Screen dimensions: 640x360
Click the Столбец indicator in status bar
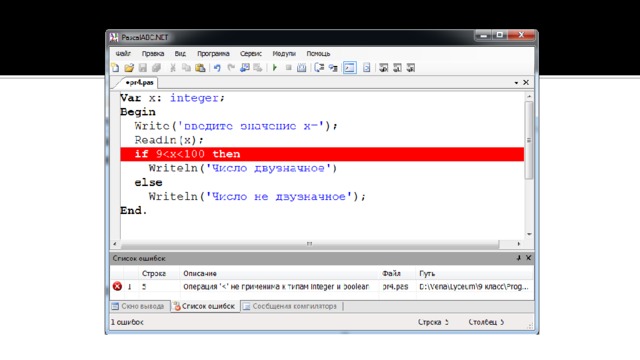pyautogui.click(x=486, y=322)
